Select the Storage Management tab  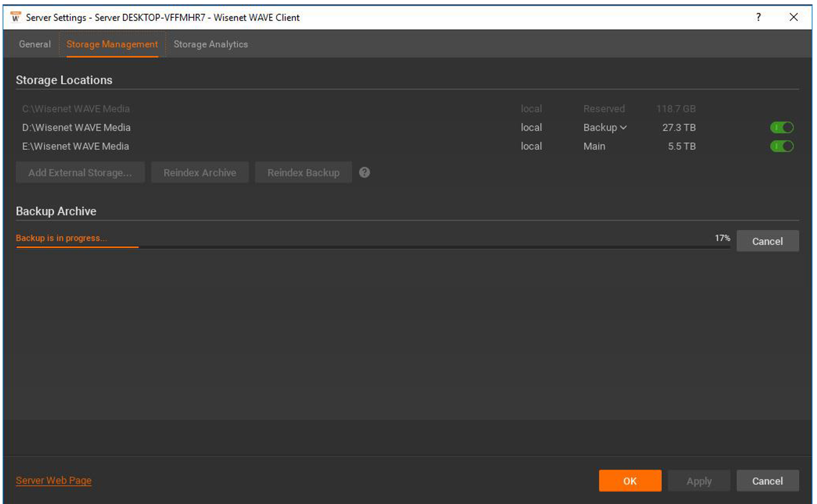(112, 44)
